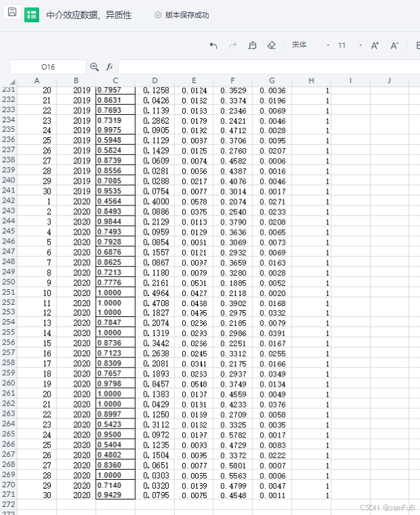This screenshot has width=420, height=515.
Task: Click the redo arrow icon
Action: click(233, 45)
